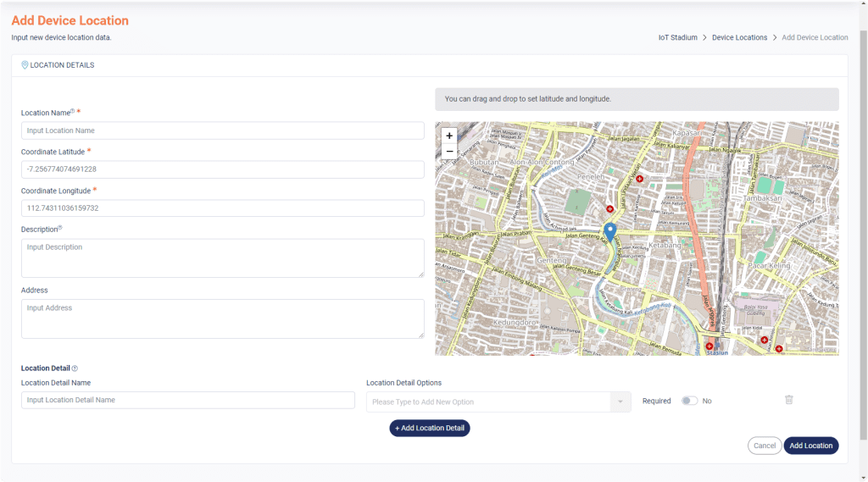Click the map zoom out minus button
The height and width of the screenshot is (482, 868).
pyautogui.click(x=449, y=152)
